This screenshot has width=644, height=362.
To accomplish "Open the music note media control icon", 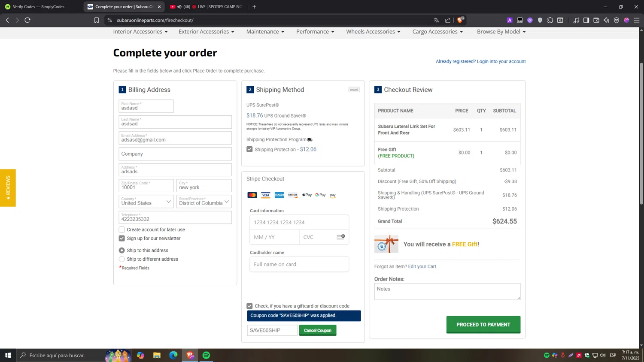I will coord(576,20).
